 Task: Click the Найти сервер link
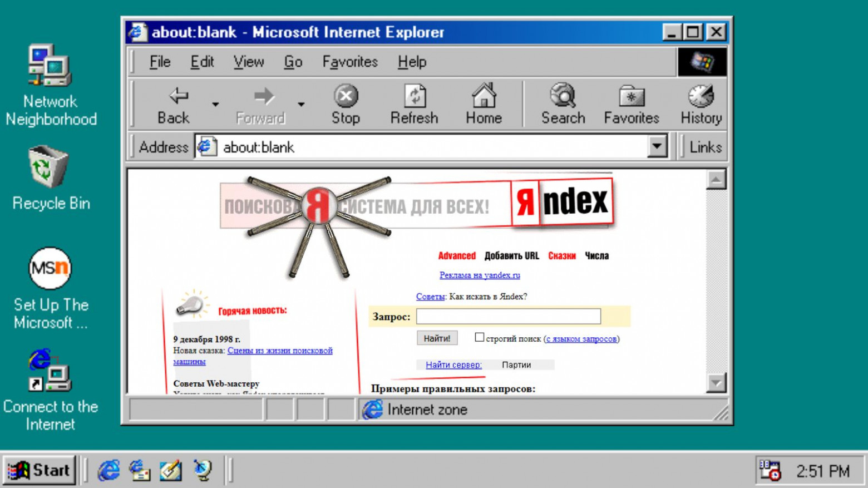coord(453,365)
